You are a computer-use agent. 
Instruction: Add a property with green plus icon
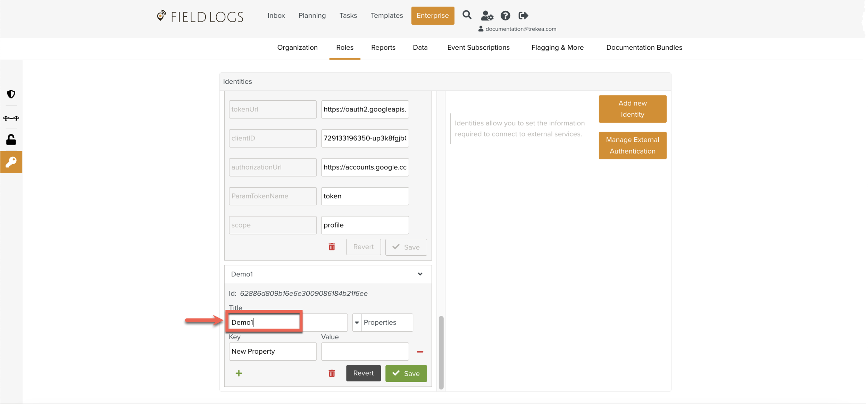click(x=239, y=373)
